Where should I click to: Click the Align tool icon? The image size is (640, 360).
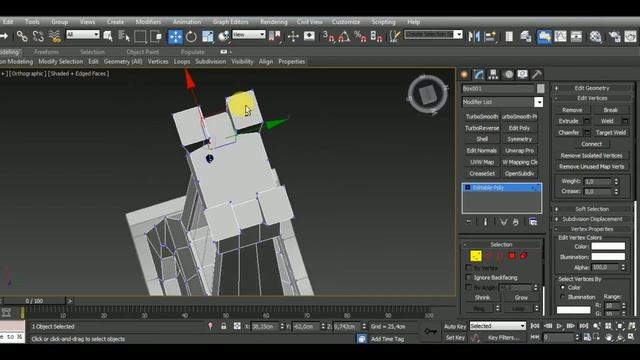click(x=489, y=37)
